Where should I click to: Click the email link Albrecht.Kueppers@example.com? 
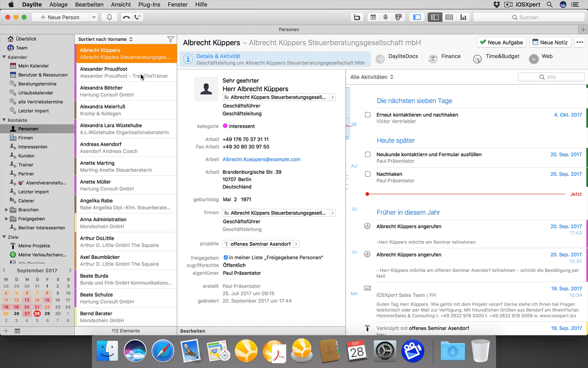pyautogui.click(x=261, y=159)
